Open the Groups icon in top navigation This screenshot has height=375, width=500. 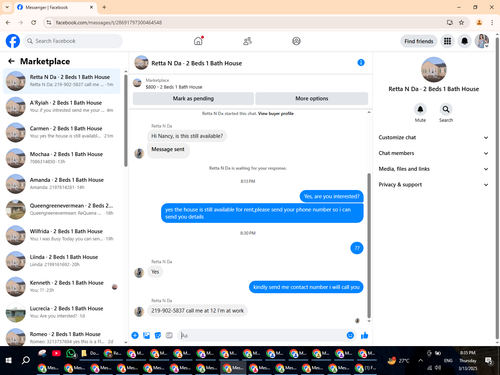(296, 41)
